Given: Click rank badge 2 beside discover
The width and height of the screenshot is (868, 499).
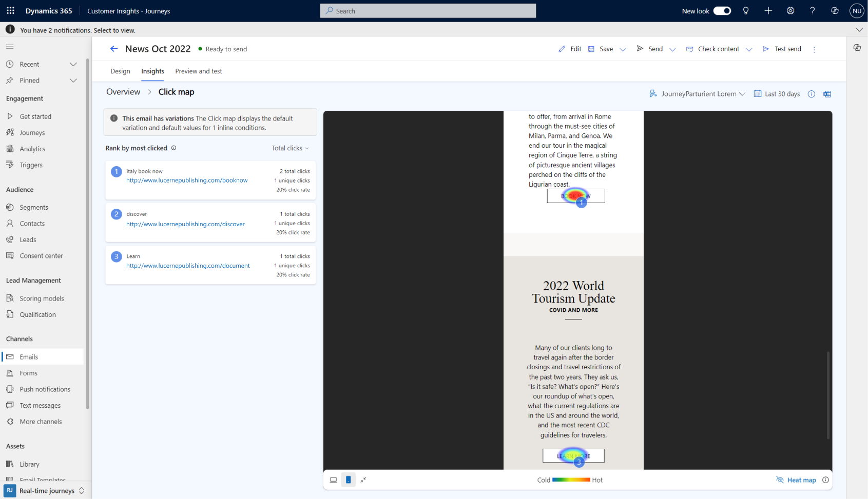Looking at the screenshot, I should [117, 214].
